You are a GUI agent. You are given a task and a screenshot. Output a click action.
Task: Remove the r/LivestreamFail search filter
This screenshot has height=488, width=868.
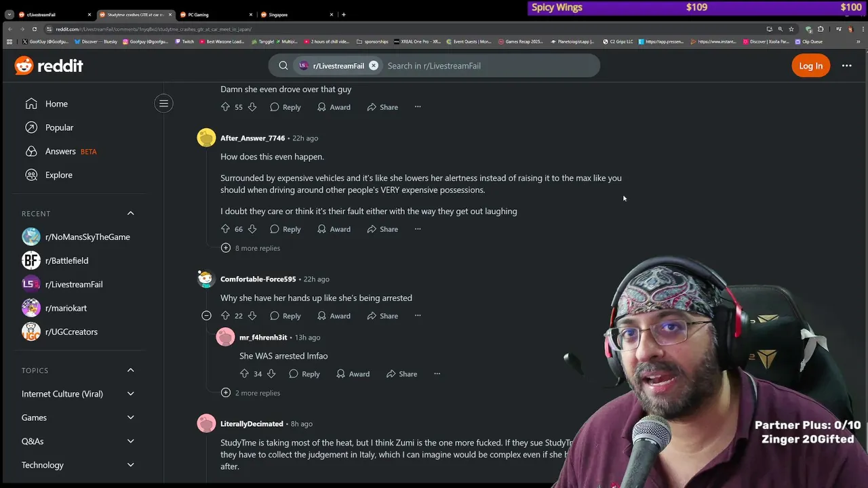[374, 66]
